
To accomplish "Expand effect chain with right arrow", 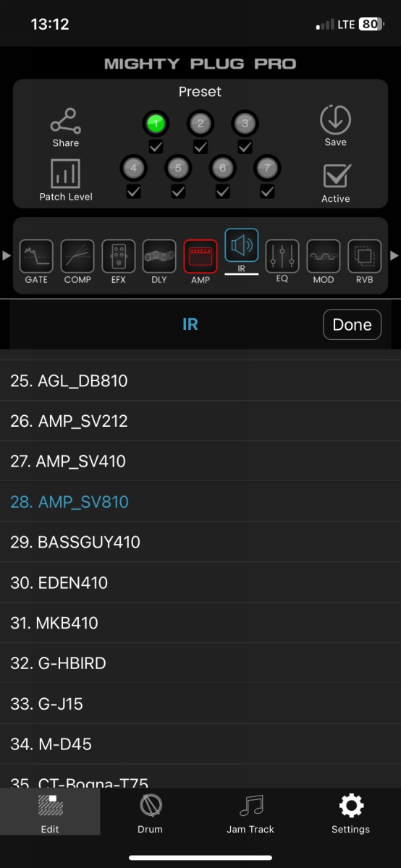I will pyautogui.click(x=394, y=255).
